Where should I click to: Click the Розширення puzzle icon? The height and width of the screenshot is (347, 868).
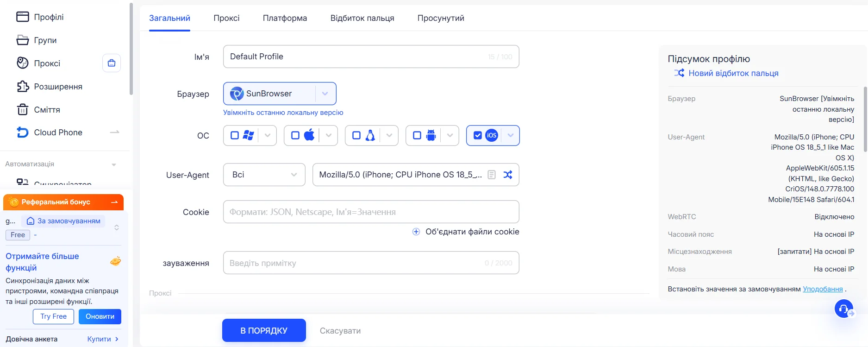click(23, 87)
